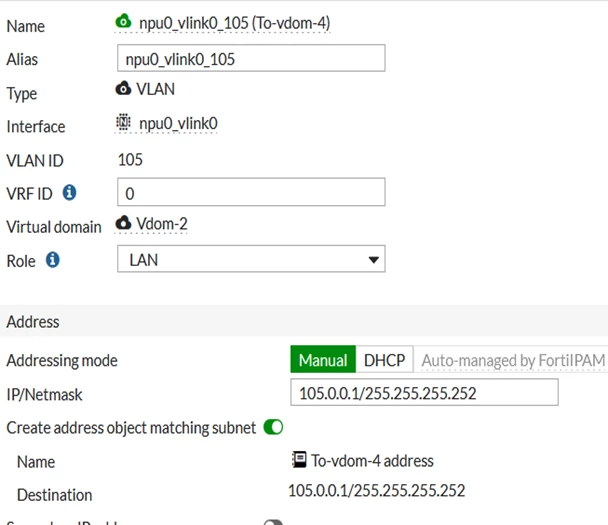The width and height of the screenshot is (608, 525).
Task: Click the VLAN ID value 105
Action: (130, 160)
